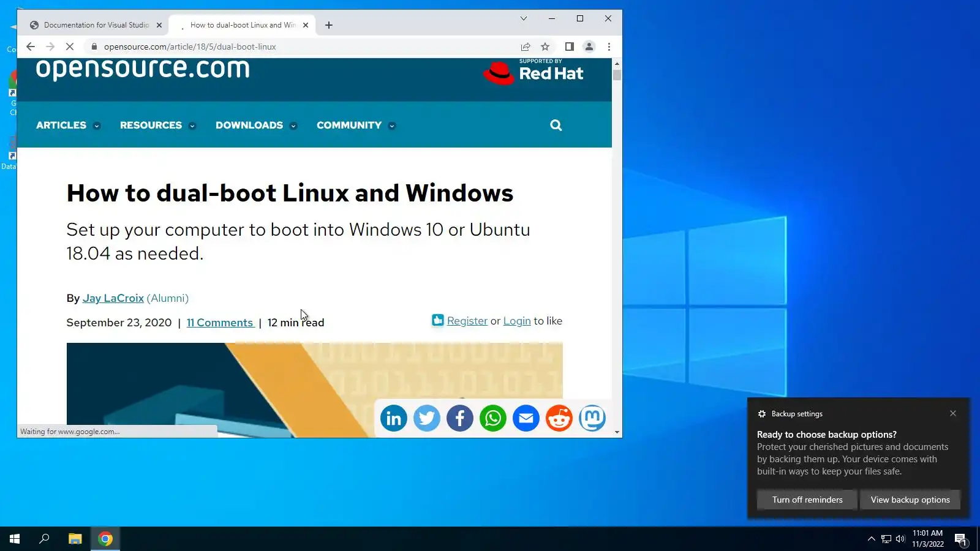This screenshot has height=551, width=980.
Task: Switch to Documentation for Visual Studio tab
Action: (x=96, y=25)
